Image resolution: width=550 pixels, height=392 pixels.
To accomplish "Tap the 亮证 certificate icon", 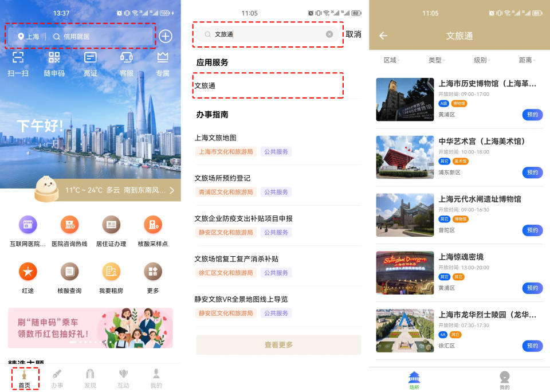I will 91,57.
